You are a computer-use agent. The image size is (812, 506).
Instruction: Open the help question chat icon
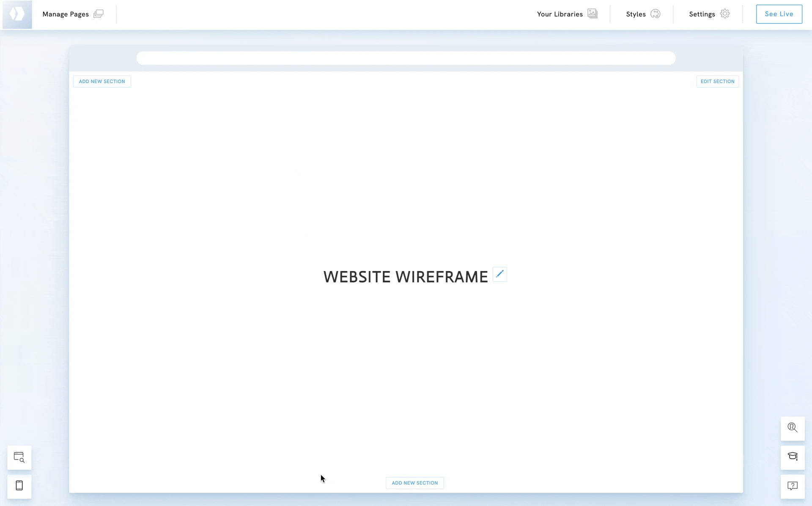[792, 486]
